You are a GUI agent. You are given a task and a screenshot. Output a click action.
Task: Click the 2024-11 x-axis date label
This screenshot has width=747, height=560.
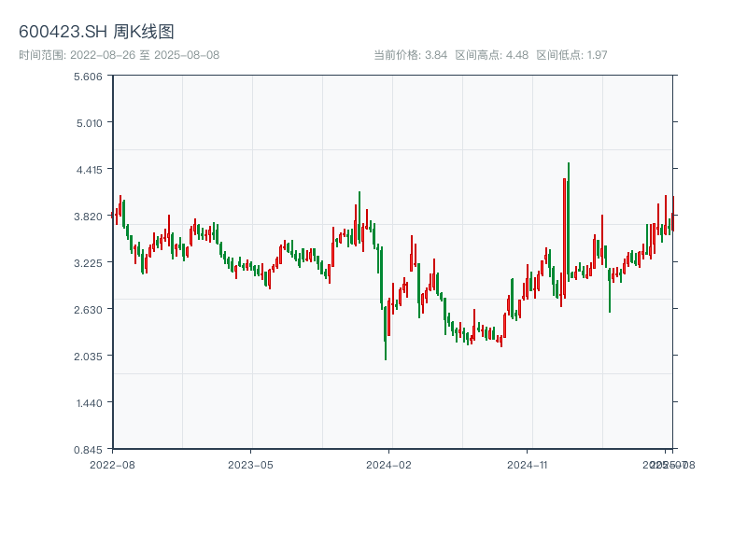pyautogui.click(x=529, y=464)
